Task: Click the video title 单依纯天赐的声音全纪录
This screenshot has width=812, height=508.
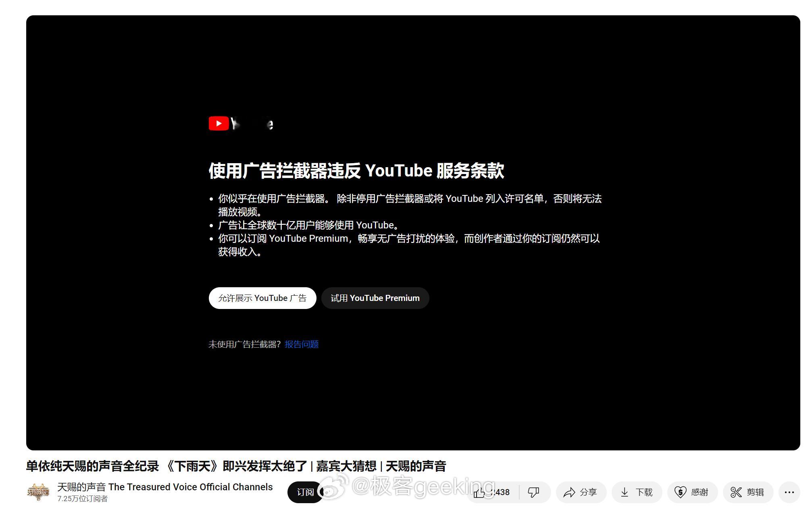Action: click(236, 466)
